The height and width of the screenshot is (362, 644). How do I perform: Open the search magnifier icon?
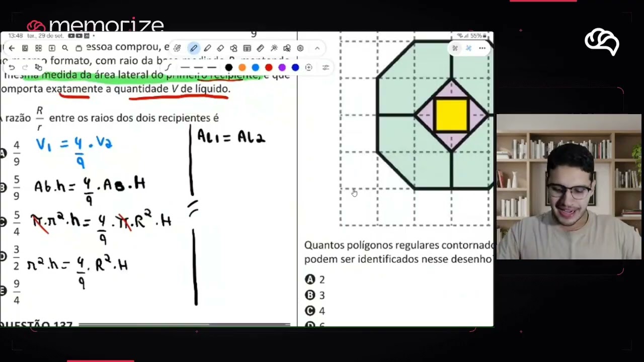tap(65, 48)
